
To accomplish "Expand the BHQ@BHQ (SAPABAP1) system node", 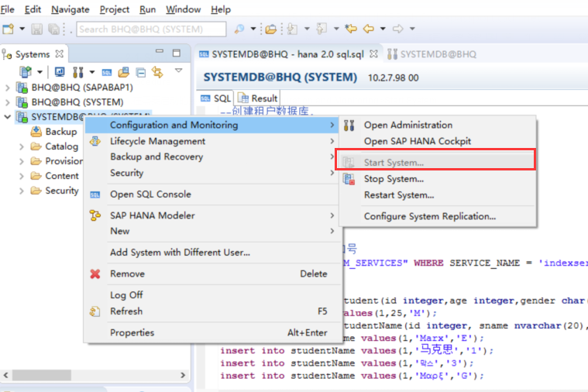I will coord(8,88).
